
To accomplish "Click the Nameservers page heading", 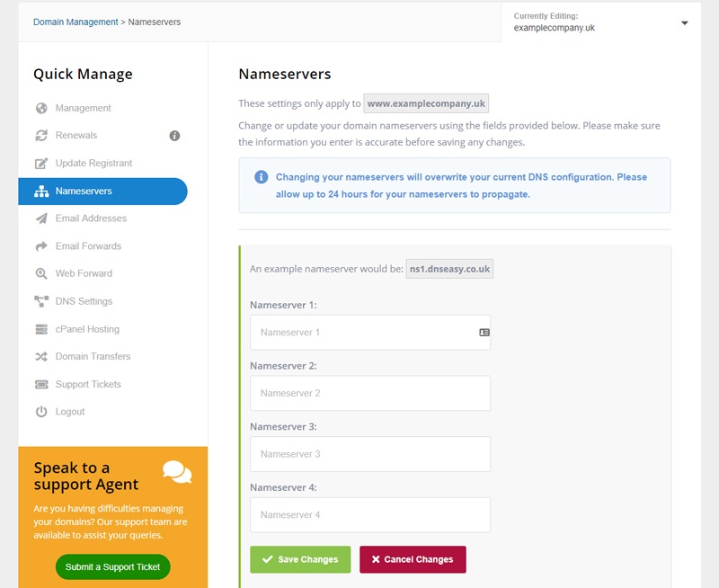I will [285, 75].
